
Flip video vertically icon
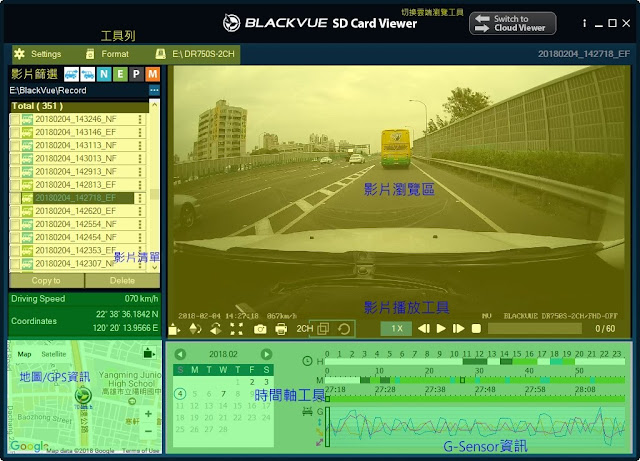(196, 329)
